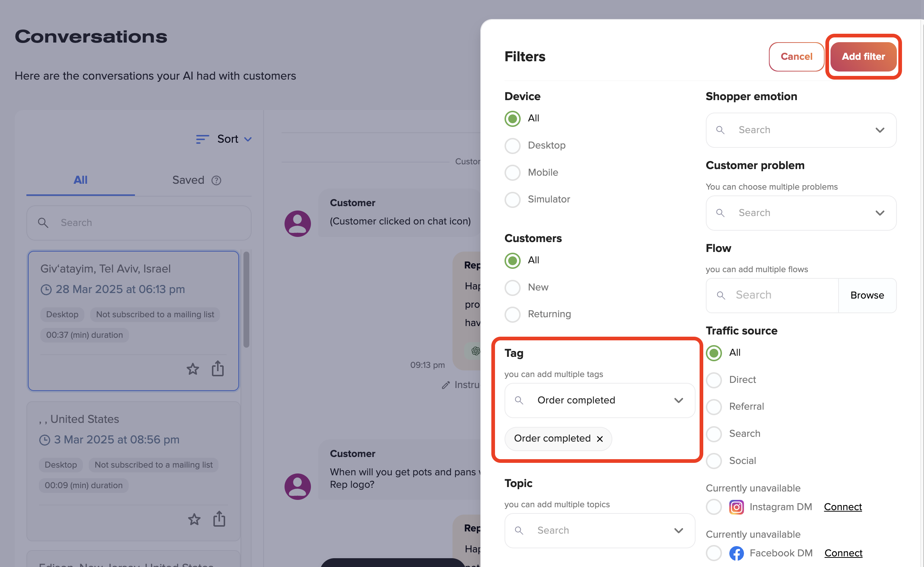Select the Instagram DM radio option

click(714, 507)
